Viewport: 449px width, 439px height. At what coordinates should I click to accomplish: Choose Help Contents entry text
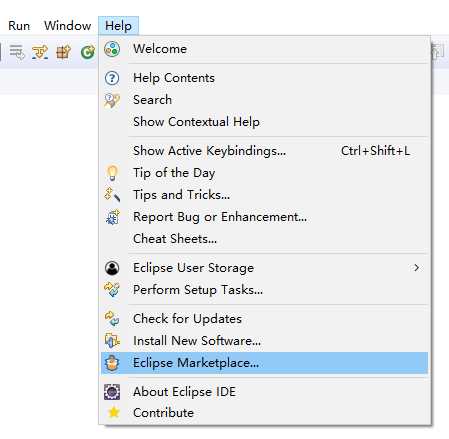click(174, 78)
